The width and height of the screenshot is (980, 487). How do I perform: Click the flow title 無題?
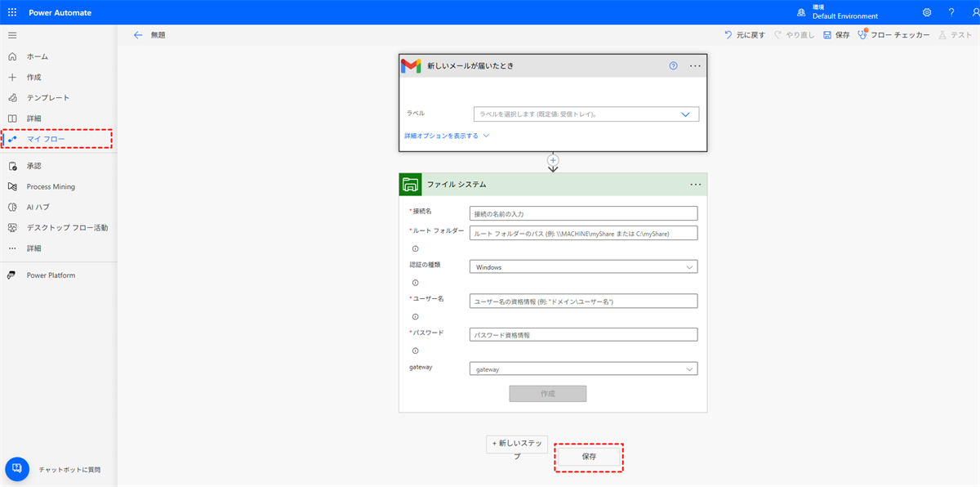158,35
